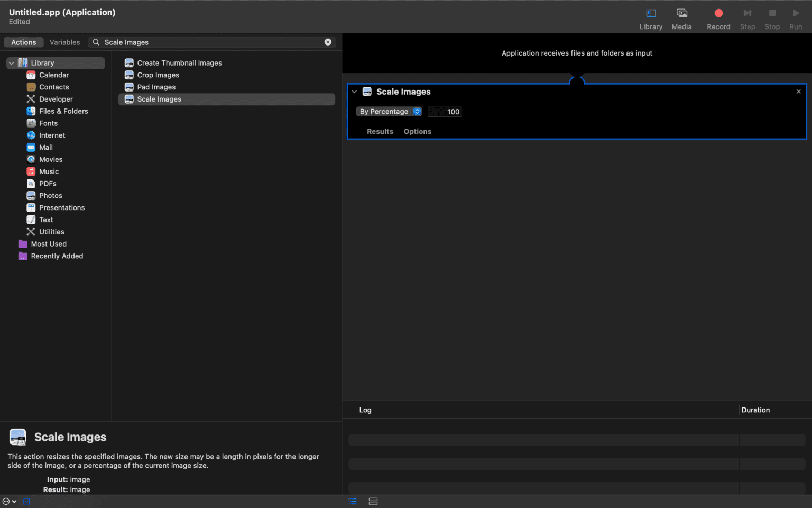
Task: Switch log view to stacked layout
Action: (373, 501)
